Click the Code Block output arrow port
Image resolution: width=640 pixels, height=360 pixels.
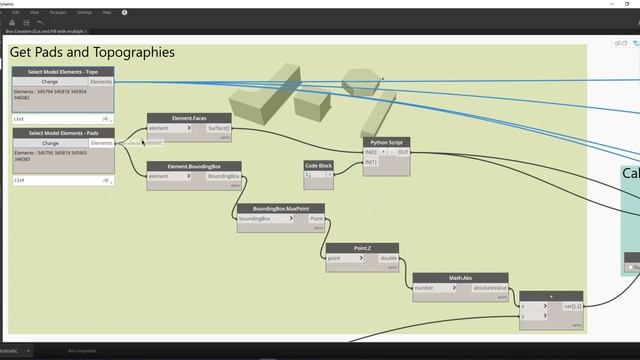329,174
